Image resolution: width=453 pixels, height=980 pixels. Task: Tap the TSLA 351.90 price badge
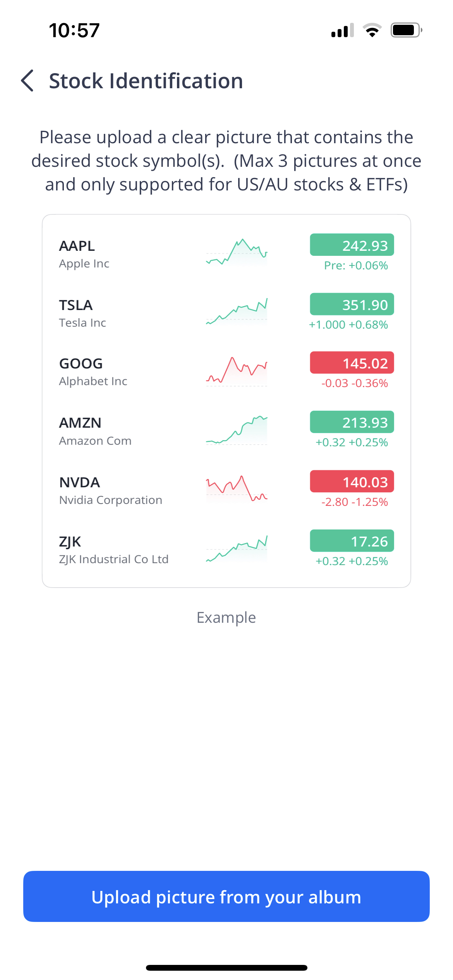pyautogui.click(x=352, y=305)
